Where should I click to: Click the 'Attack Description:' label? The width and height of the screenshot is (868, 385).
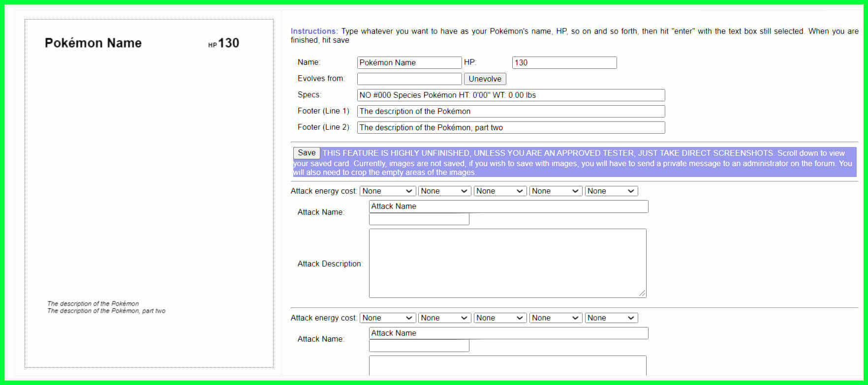click(330, 264)
